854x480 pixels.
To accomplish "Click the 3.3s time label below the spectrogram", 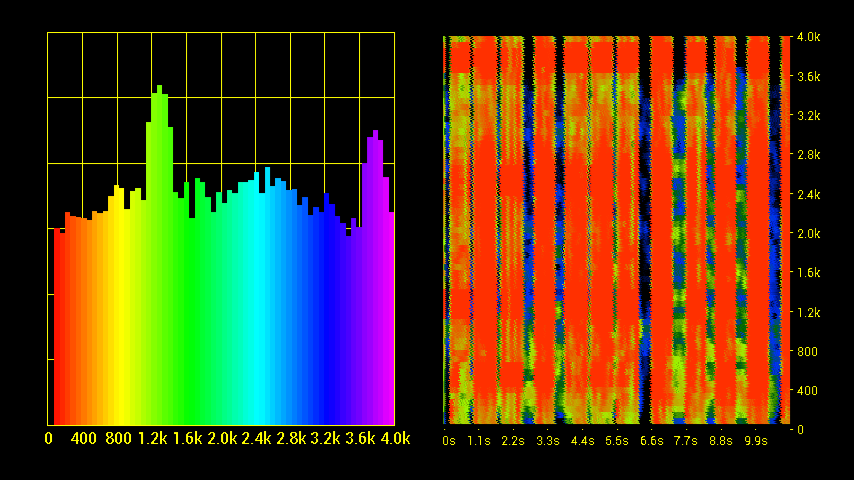I will click(548, 441).
